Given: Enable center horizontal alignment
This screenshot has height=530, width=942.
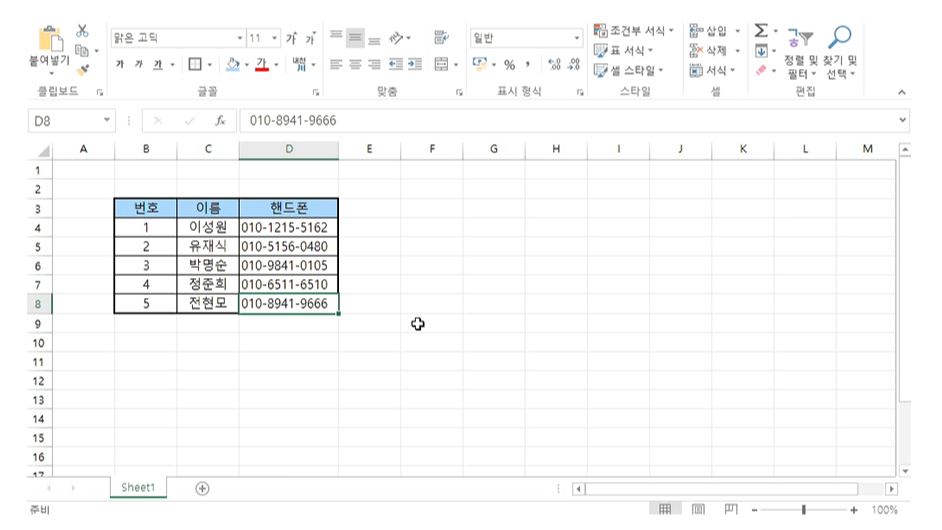Looking at the screenshot, I should click(x=355, y=65).
